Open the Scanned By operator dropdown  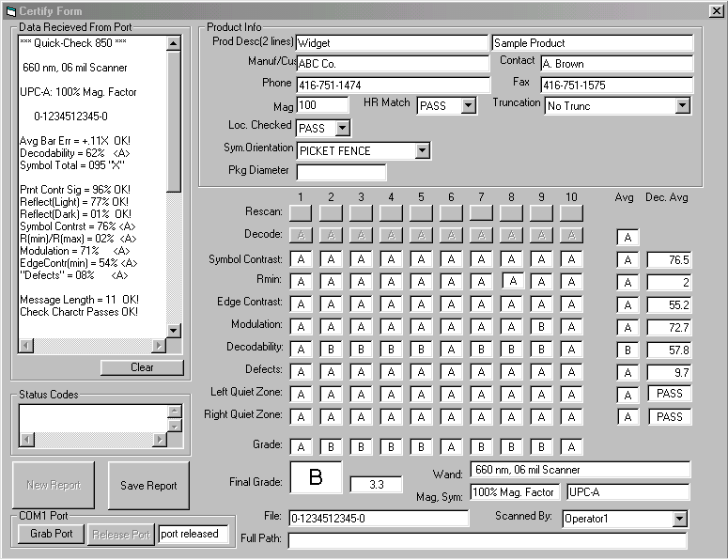pyautogui.click(x=680, y=519)
